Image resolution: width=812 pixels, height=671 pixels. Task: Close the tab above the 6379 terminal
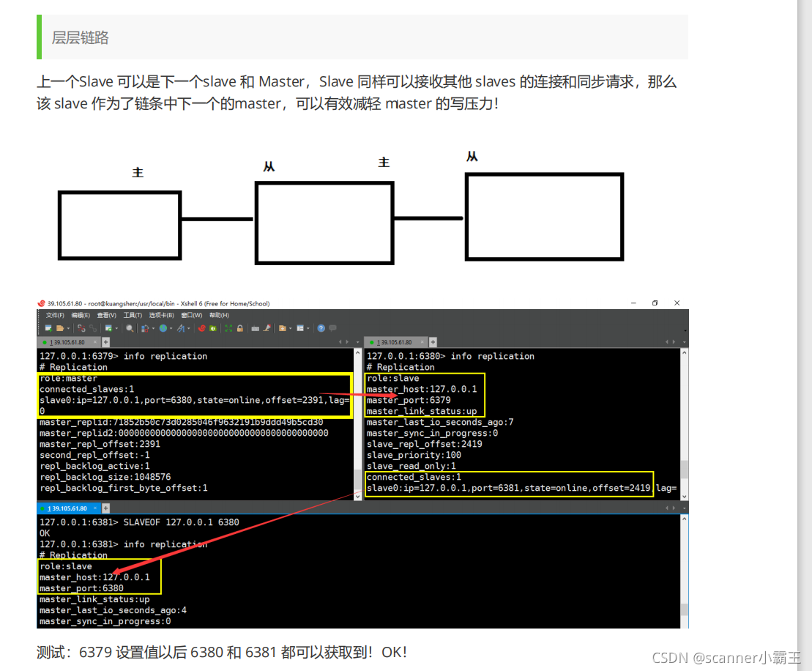point(94,343)
